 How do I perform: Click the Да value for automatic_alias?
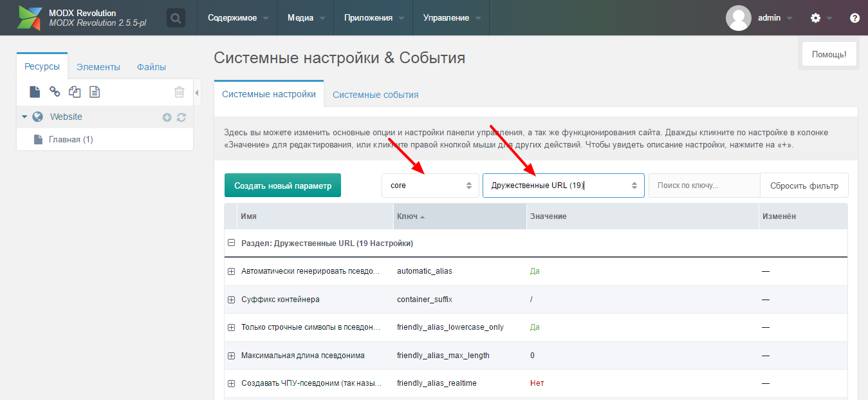[535, 271]
